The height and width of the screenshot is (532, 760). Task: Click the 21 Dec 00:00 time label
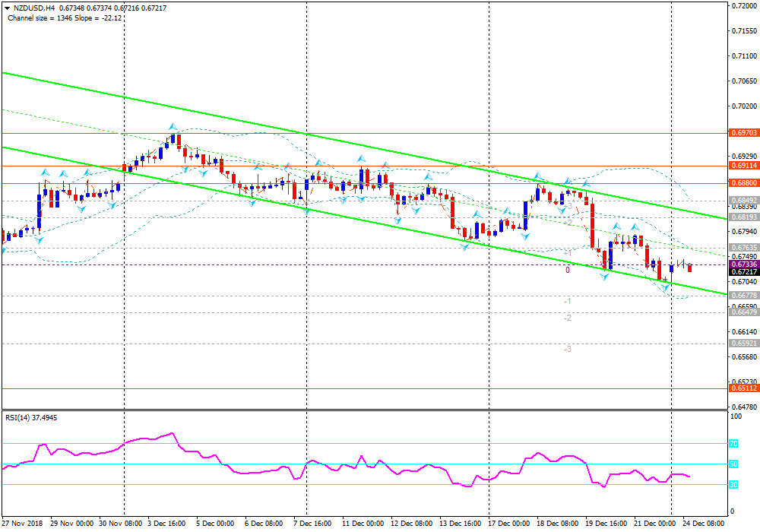point(654,524)
